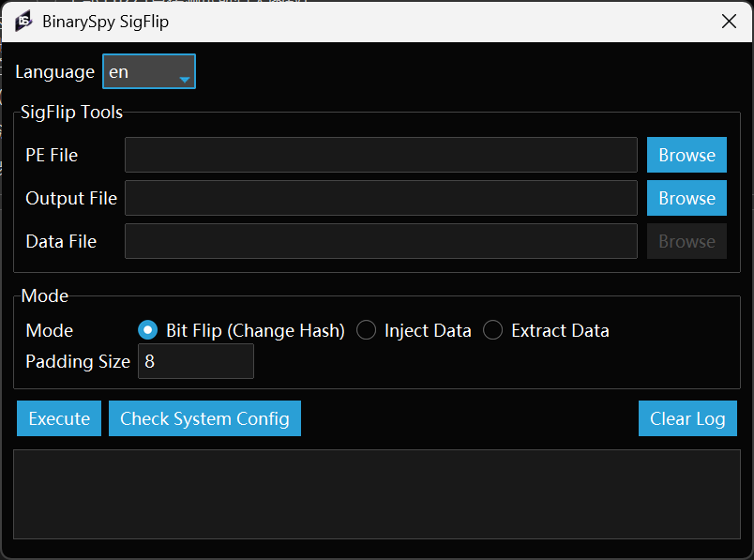Click the Padding Size label
The height and width of the screenshot is (560, 754).
point(78,361)
